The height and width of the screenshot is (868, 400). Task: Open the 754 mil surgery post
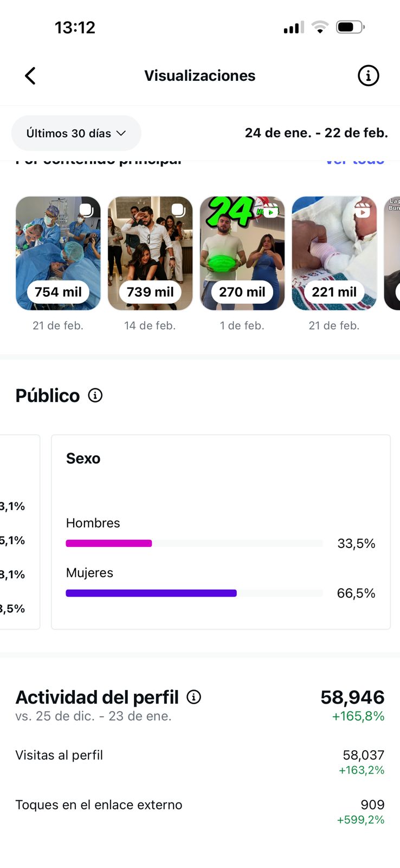58,253
